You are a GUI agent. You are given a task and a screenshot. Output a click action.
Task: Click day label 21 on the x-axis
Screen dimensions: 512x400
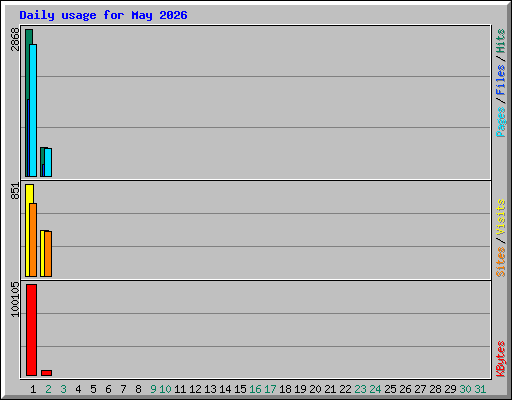pyautogui.click(x=330, y=389)
